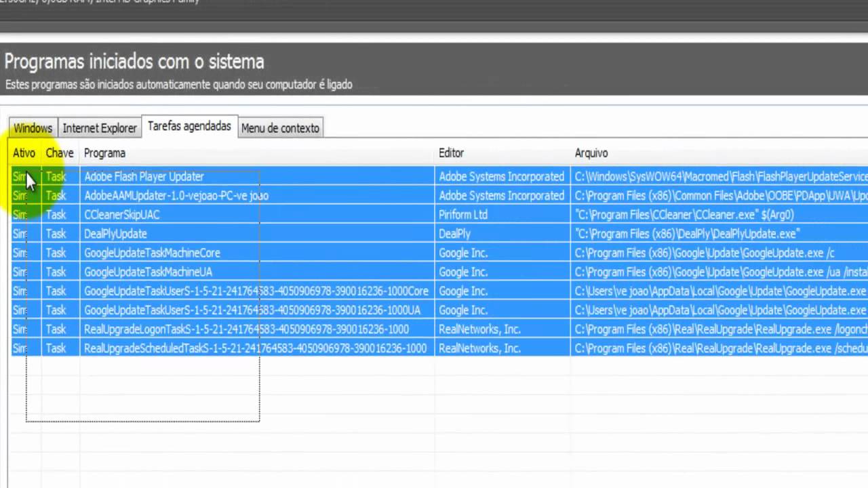Click Google Inc. in GoogleUpdateTaskMachineUA row
The height and width of the screenshot is (488, 868).
[x=502, y=271]
